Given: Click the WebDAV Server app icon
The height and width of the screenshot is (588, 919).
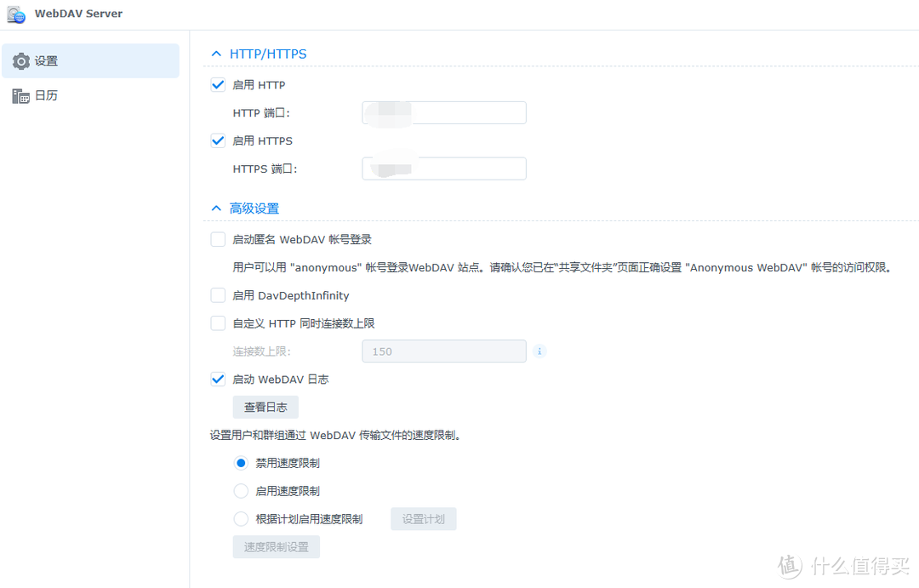Looking at the screenshot, I should pyautogui.click(x=15, y=14).
